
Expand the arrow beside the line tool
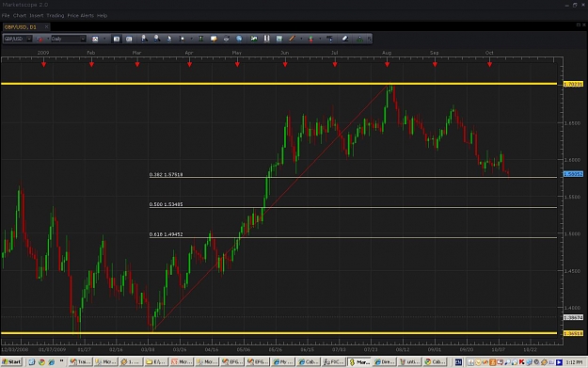pos(301,39)
